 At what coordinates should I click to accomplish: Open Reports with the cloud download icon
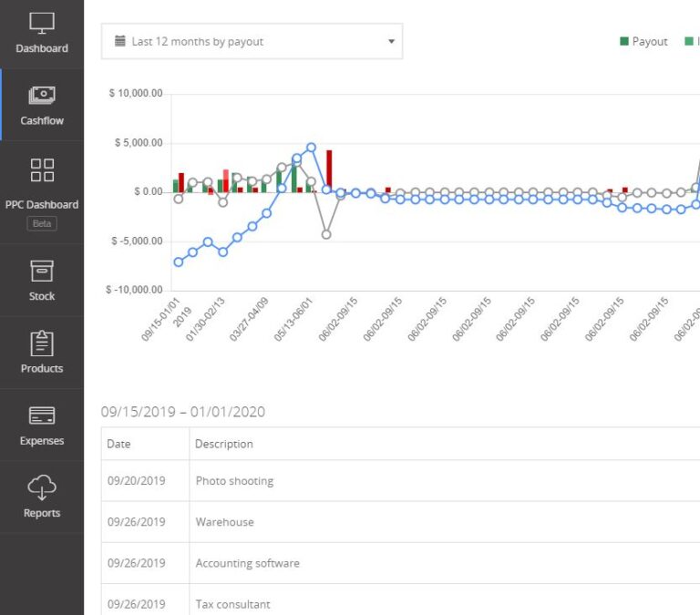click(x=42, y=488)
